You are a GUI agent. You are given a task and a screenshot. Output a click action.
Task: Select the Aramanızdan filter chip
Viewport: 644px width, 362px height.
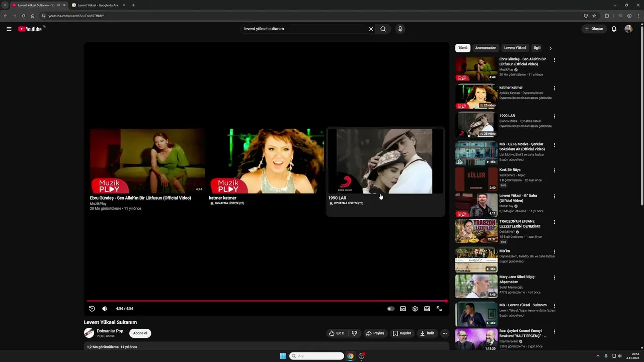point(486,48)
